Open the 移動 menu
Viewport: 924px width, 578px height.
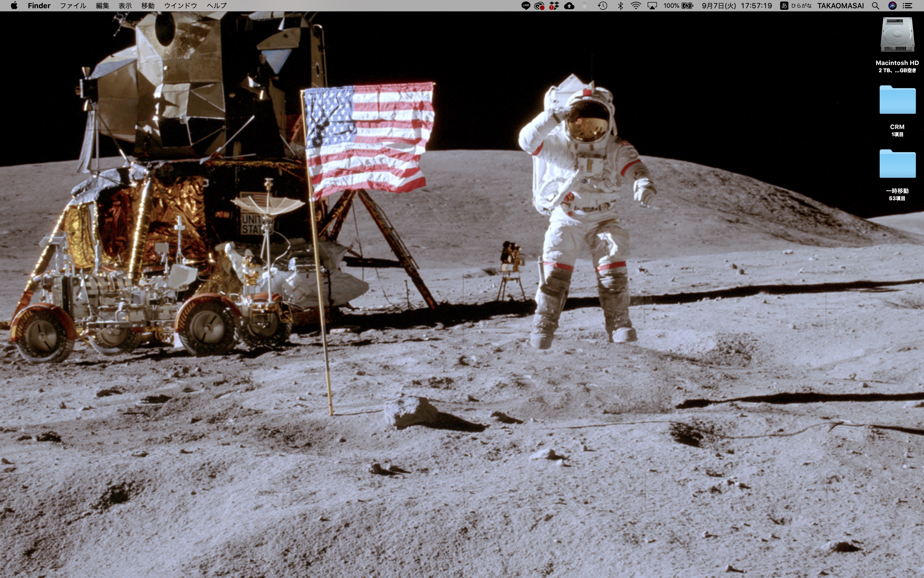point(148,5)
